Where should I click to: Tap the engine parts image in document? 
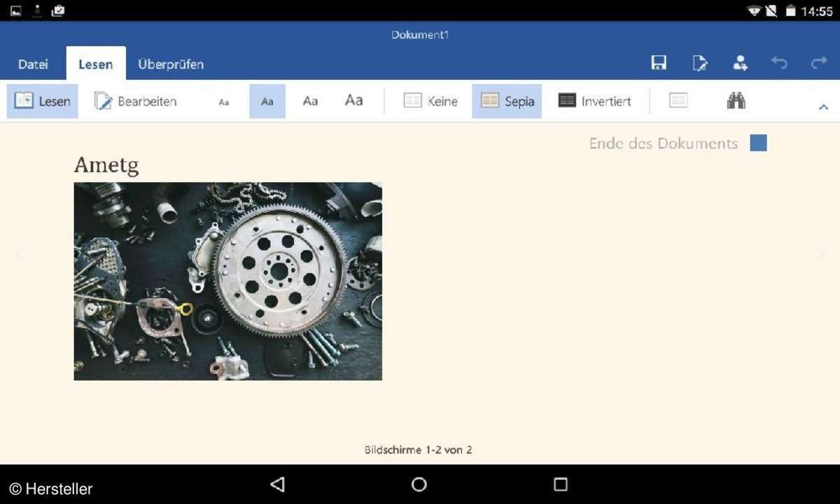pyautogui.click(x=227, y=281)
